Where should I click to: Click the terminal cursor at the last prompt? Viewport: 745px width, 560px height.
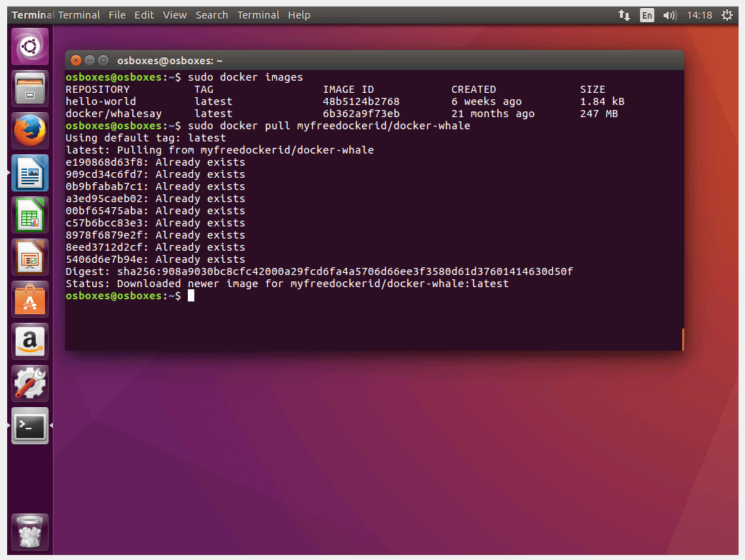pyautogui.click(x=191, y=296)
